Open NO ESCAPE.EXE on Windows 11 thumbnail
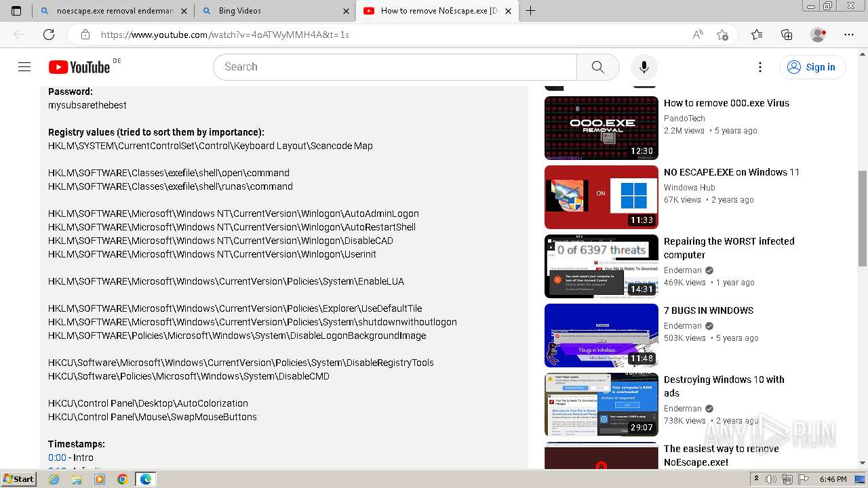The image size is (868, 488). click(601, 197)
